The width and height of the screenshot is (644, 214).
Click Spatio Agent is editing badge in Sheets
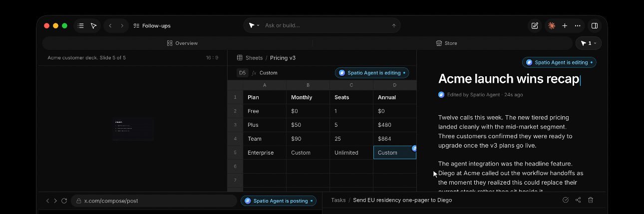point(372,73)
